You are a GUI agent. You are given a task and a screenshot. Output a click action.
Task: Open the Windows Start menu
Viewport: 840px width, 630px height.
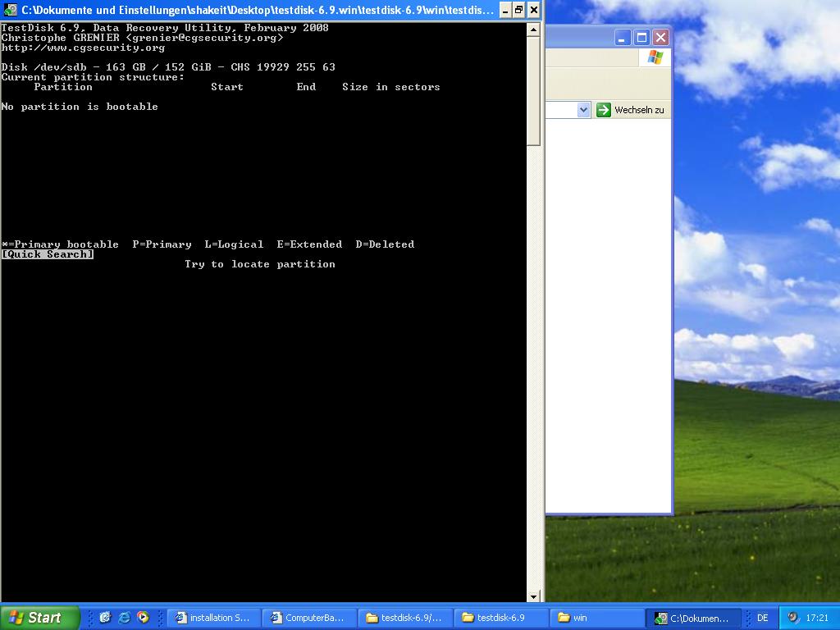pos(40,618)
